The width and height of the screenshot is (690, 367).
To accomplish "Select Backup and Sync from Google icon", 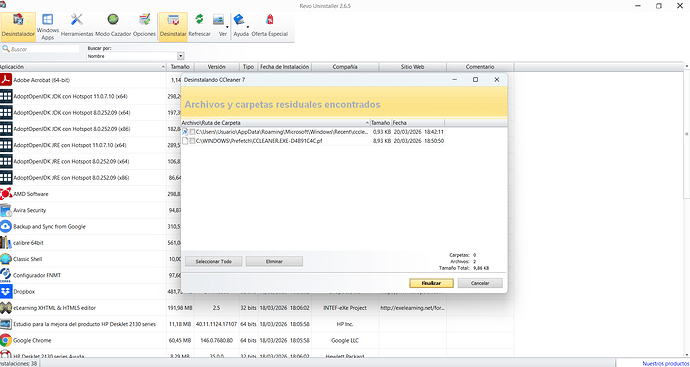I will (x=6, y=227).
